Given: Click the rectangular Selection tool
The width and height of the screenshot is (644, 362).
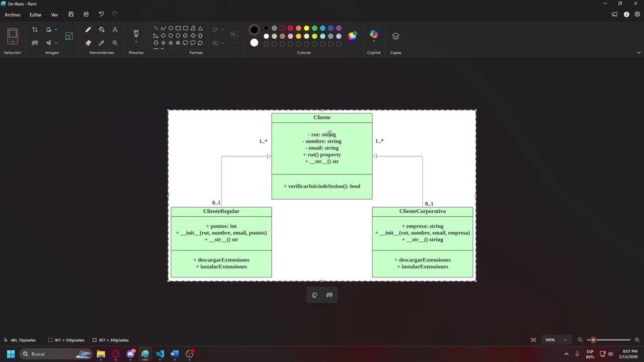Looking at the screenshot, I should pos(13,34).
